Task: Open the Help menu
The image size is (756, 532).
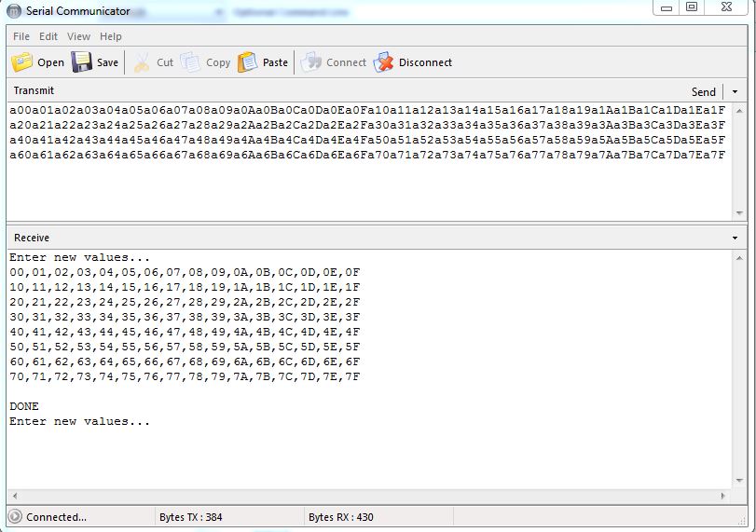Action: [x=111, y=36]
